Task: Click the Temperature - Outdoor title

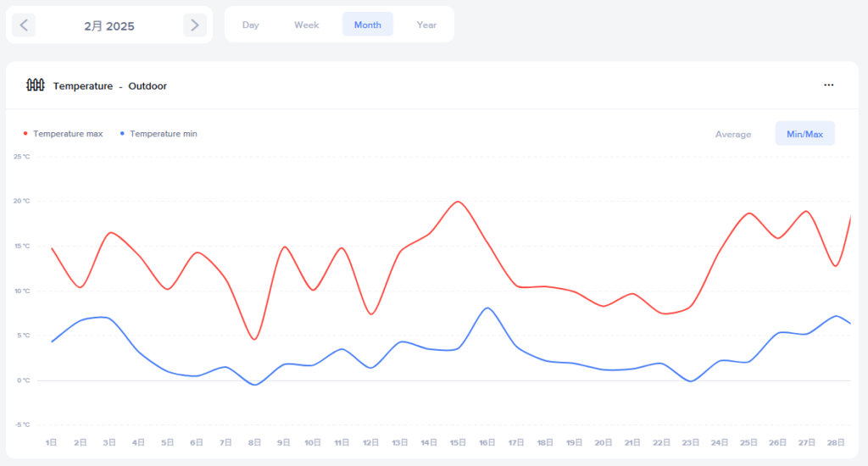Action: click(x=109, y=86)
